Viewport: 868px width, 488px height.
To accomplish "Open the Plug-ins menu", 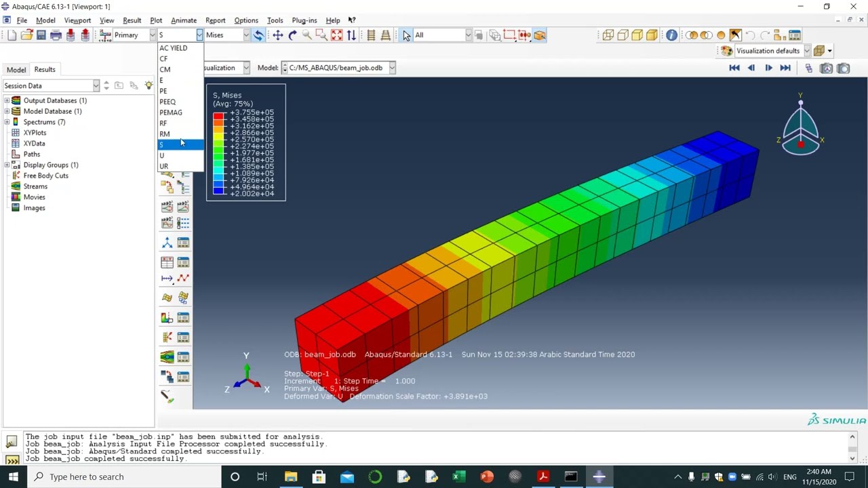I will [304, 20].
